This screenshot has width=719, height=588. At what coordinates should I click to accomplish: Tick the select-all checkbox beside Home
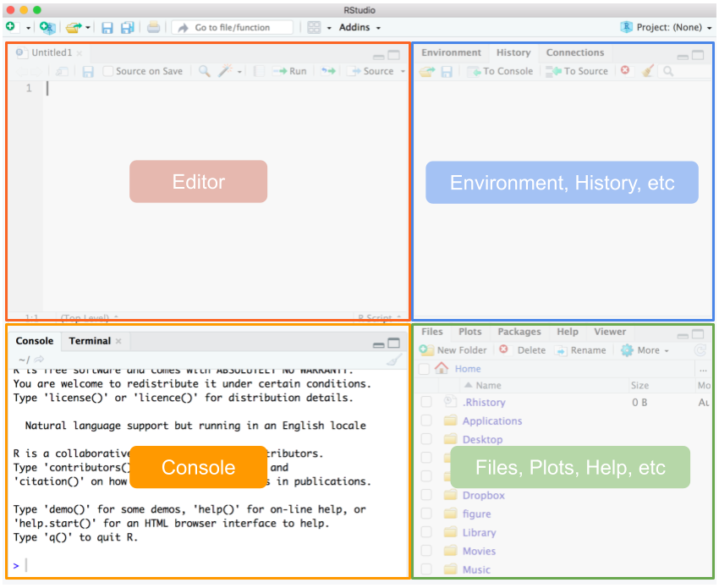pos(425,369)
